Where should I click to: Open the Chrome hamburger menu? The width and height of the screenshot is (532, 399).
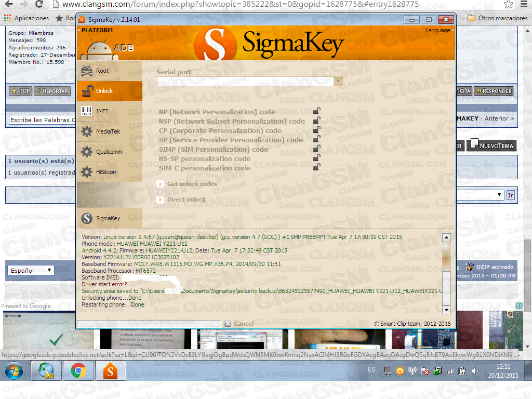tap(524, 4)
